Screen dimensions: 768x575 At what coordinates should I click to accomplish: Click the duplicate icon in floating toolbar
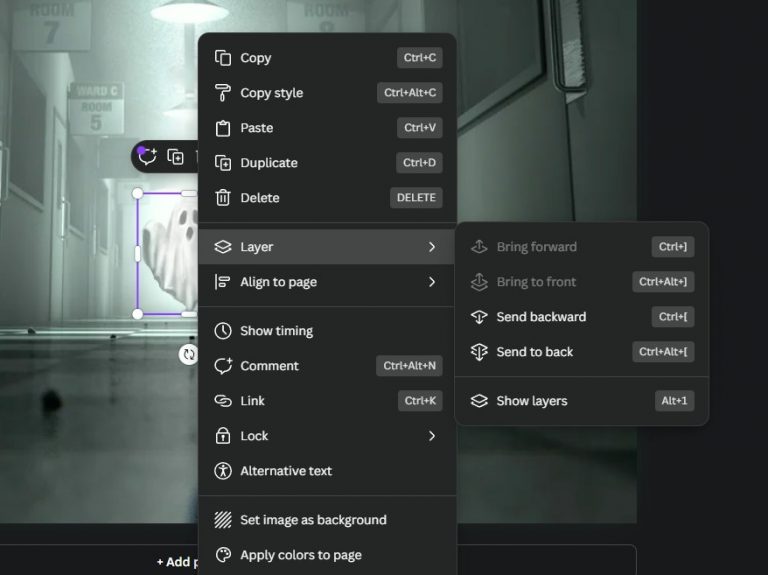176,157
